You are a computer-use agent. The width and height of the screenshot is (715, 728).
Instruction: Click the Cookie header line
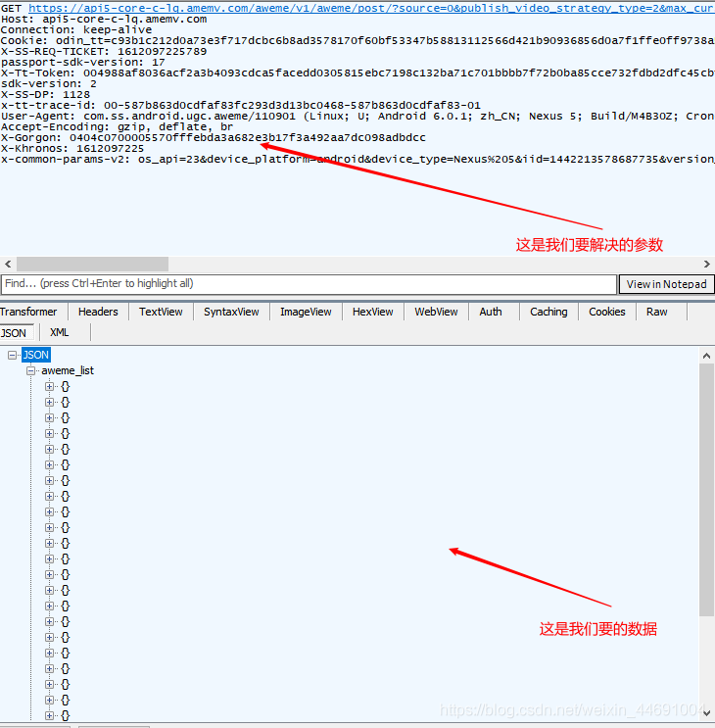(x=357, y=41)
